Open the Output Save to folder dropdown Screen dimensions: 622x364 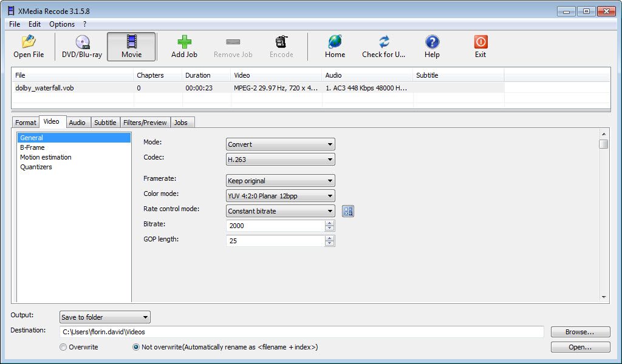pyautogui.click(x=104, y=317)
